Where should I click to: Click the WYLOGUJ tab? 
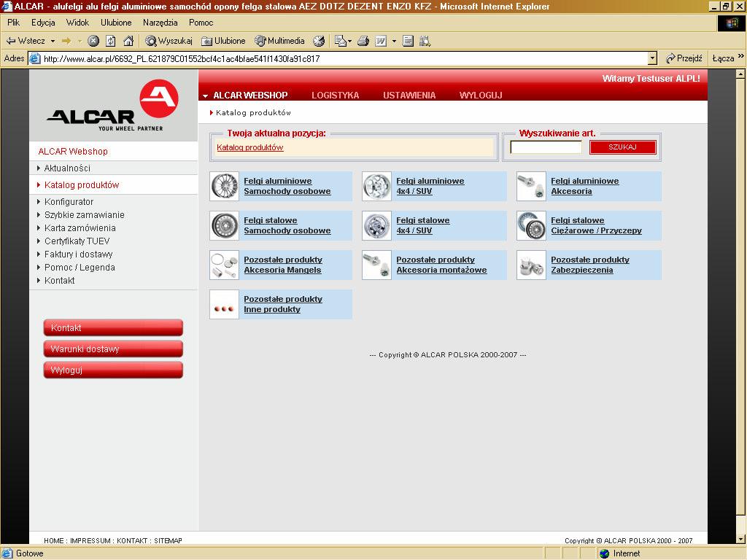point(481,96)
